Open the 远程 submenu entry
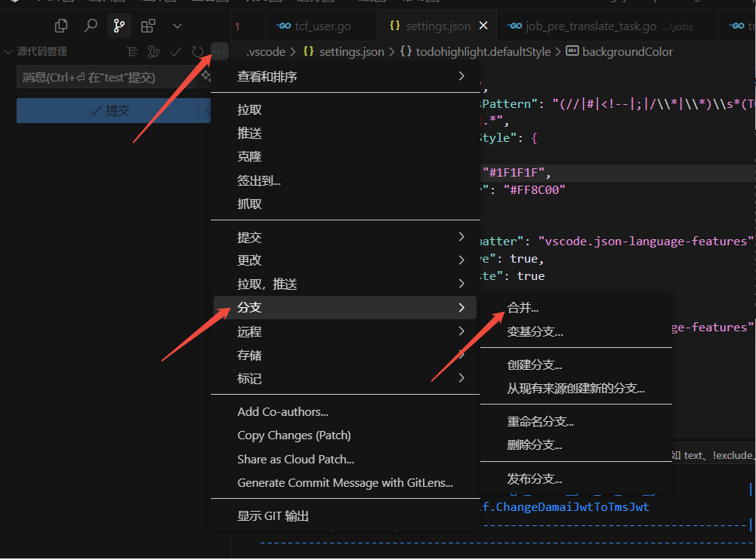 (x=345, y=331)
